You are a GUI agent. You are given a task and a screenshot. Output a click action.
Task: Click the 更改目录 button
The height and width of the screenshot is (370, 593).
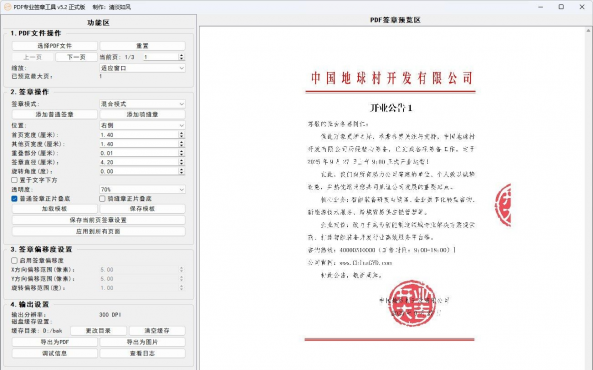coord(98,331)
